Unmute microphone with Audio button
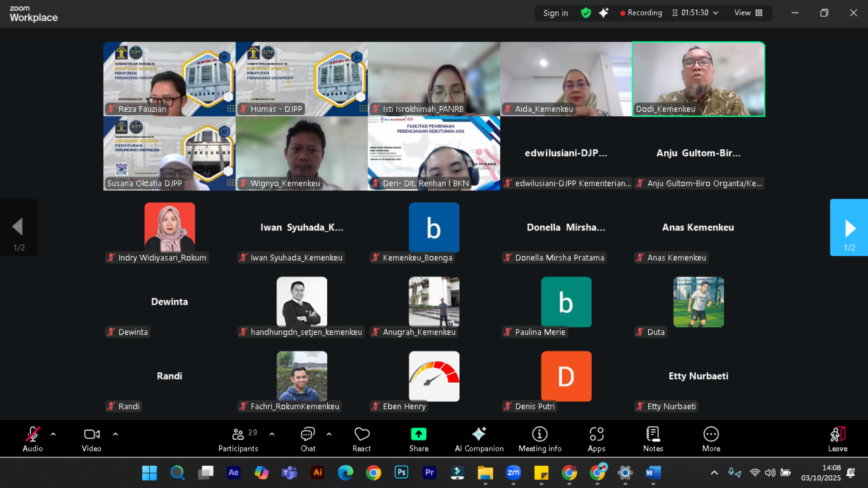Image resolution: width=868 pixels, height=488 pixels. coord(33,435)
